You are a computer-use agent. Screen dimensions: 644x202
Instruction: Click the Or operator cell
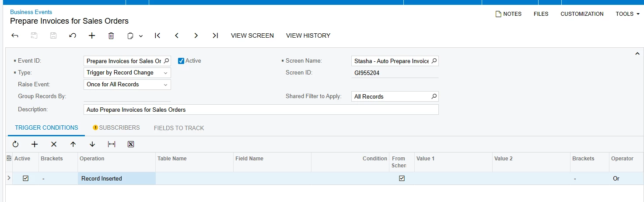pos(626,178)
